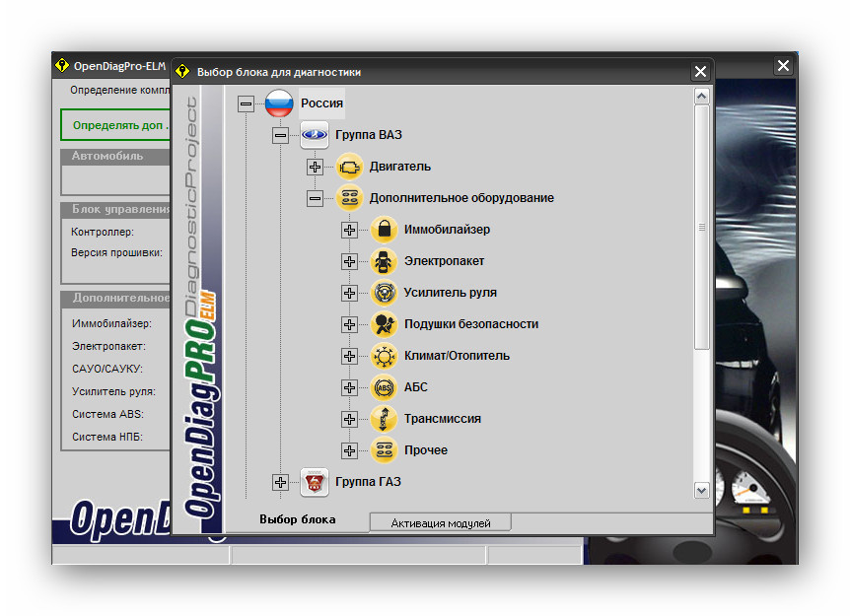Click the Russia flag icon

pyautogui.click(x=280, y=103)
